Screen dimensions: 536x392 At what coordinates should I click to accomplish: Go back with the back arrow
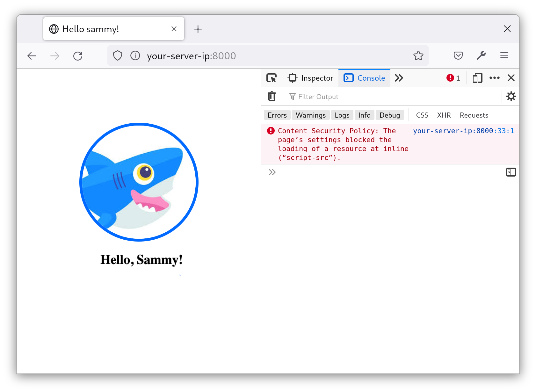[32, 56]
